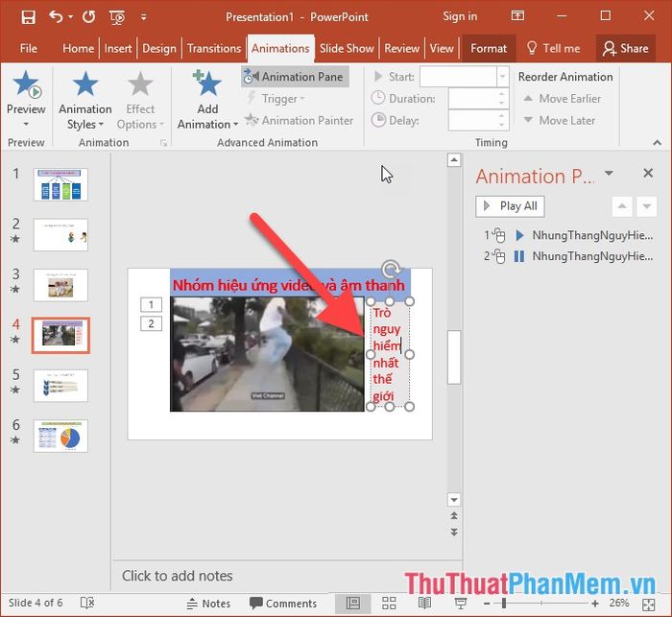This screenshot has width=672, height=617.
Task: Click Start From Beginning slideshow icon
Action: [117, 17]
